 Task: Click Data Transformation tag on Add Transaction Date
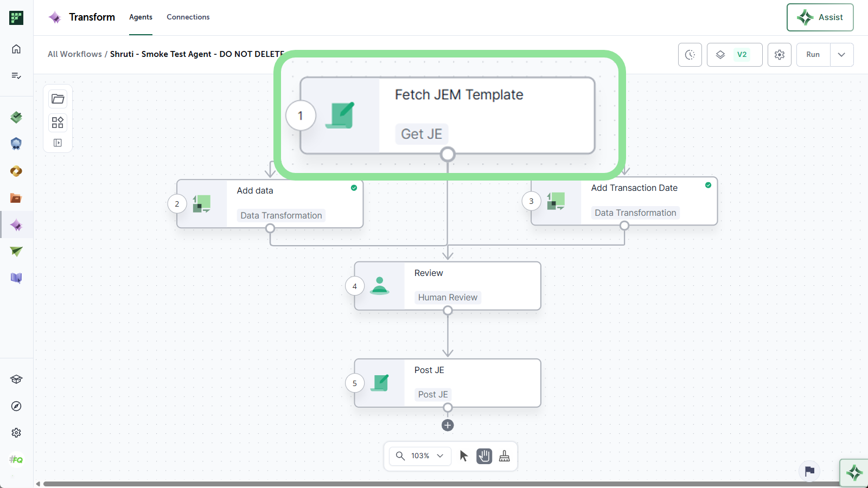pyautogui.click(x=635, y=213)
